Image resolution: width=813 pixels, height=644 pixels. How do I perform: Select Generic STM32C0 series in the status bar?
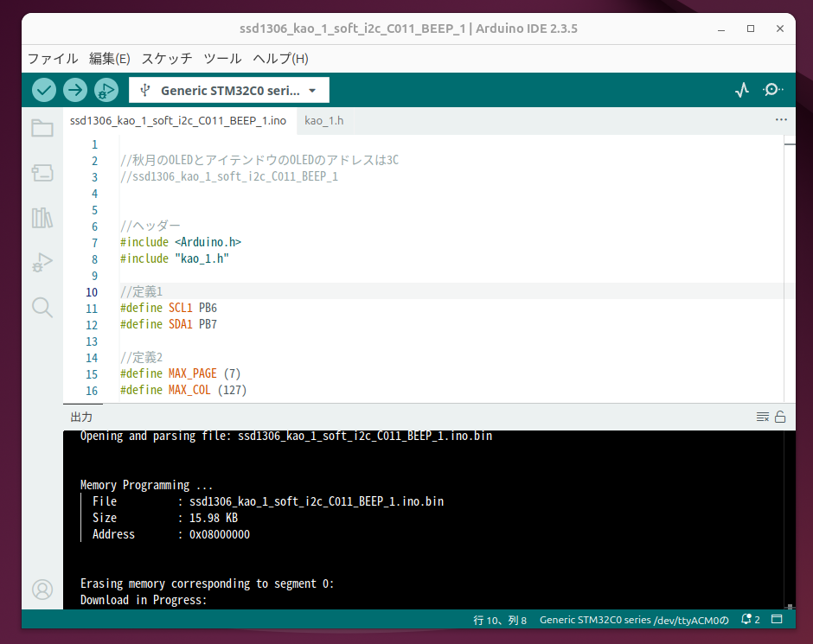click(x=633, y=620)
